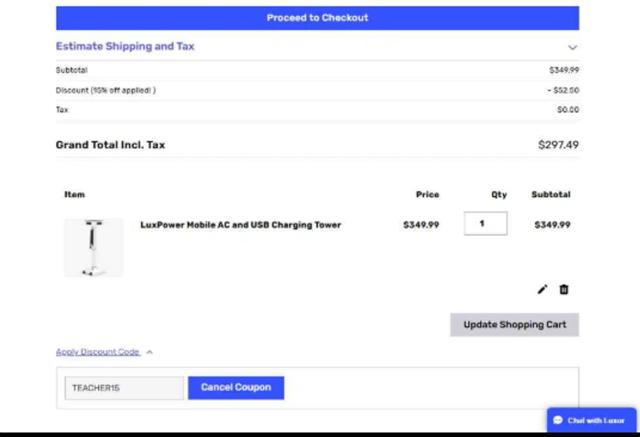Screen dimensions: 640x437
Task: Click the Price column header
Action: pyautogui.click(x=427, y=195)
